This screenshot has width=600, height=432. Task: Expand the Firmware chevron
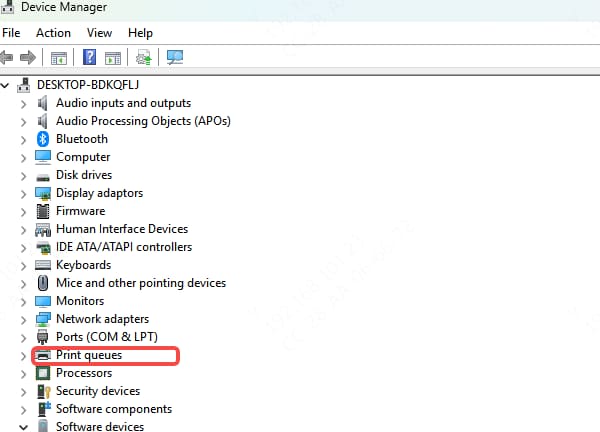(23, 212)
